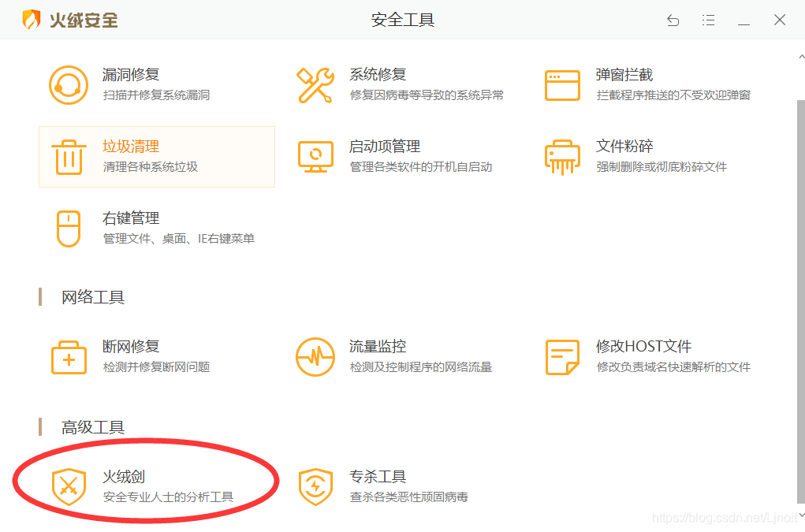This screenshot has width=805, height=532.
Task: Click the 断网修复 title text
Action: coord(131,346)
